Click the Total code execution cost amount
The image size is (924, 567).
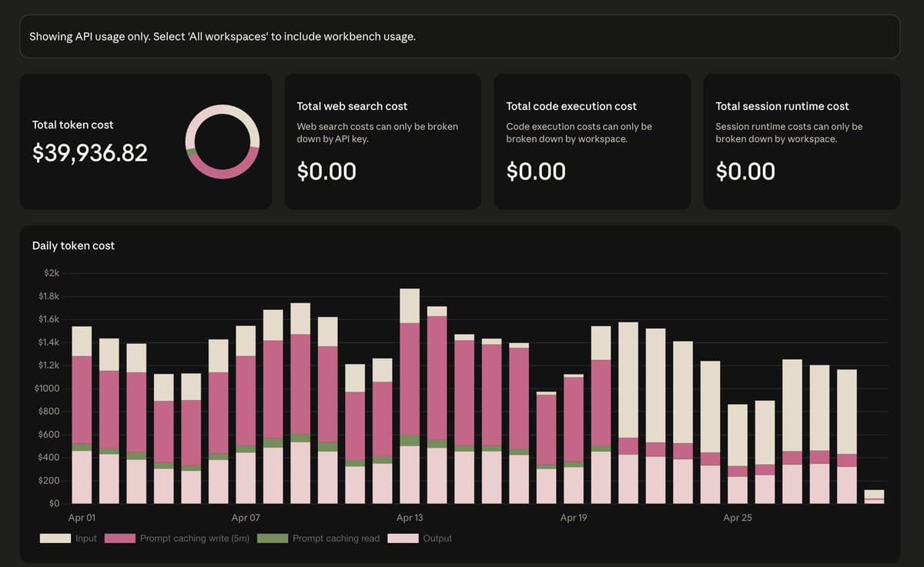[537, 171]
